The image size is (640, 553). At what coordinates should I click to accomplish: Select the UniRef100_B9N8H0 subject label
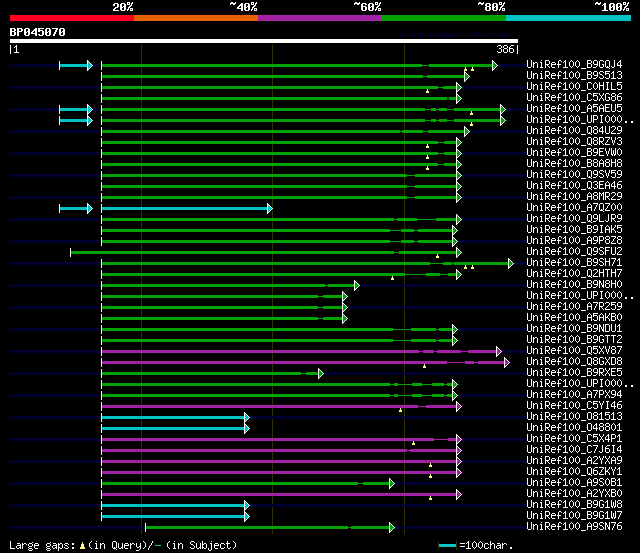[574, 285]
